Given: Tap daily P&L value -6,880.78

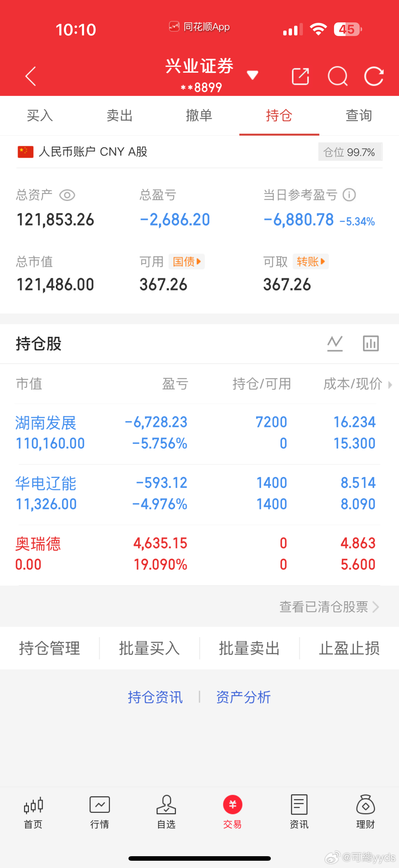Looking at the screenshot, I should click(299, 220).
